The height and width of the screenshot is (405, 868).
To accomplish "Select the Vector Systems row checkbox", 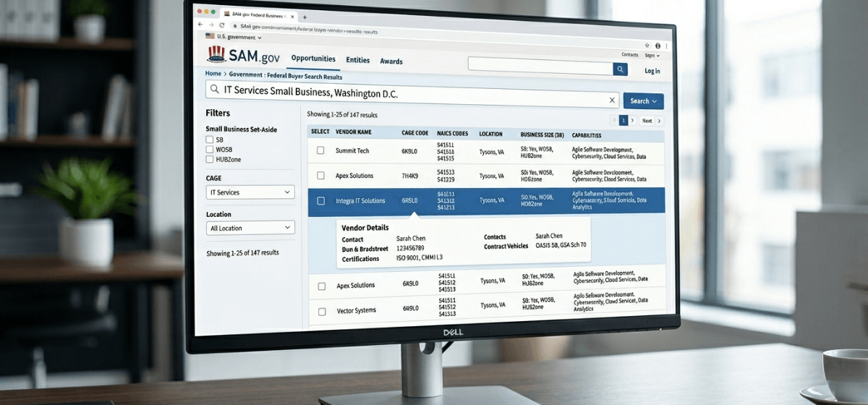I will coord(321,312).
